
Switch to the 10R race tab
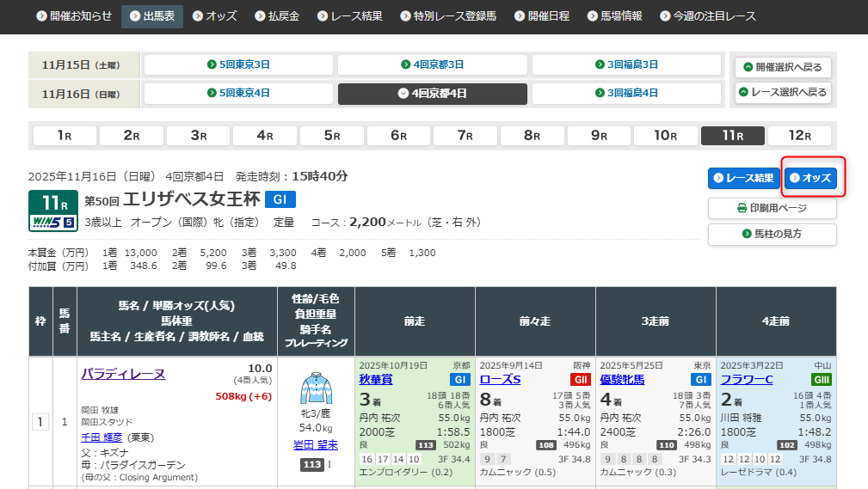(666, 136)
